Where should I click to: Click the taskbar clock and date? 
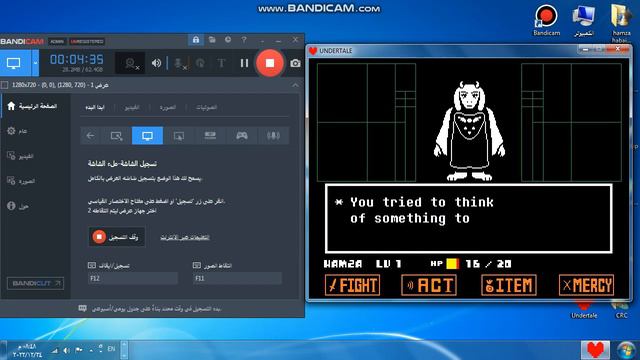point(27,351)
